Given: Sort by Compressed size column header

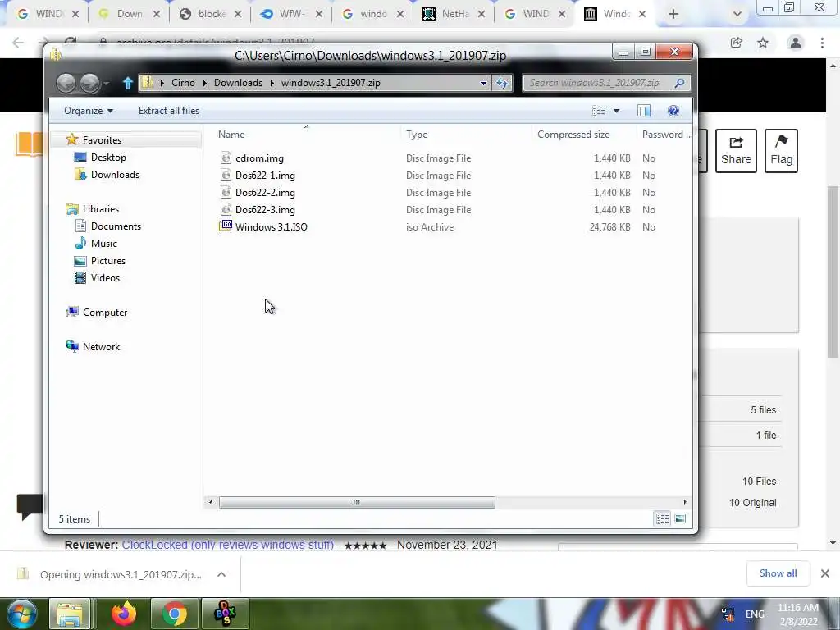Looking at the screenshot, I should [x=573, y=135].
